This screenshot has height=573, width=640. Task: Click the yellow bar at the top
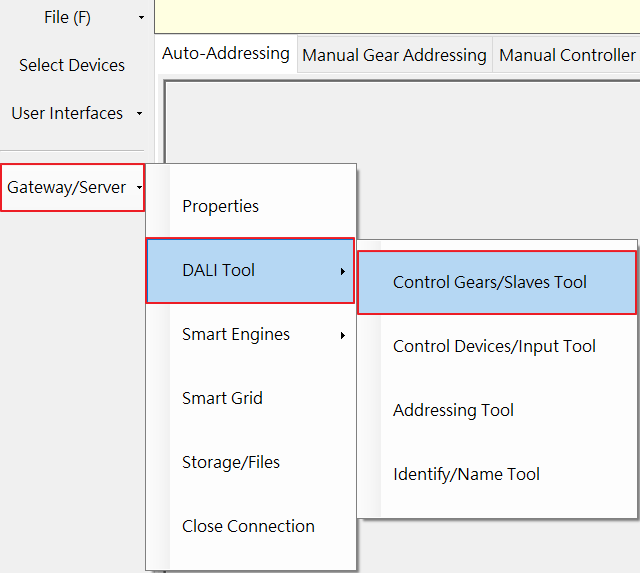pos(400,15)
